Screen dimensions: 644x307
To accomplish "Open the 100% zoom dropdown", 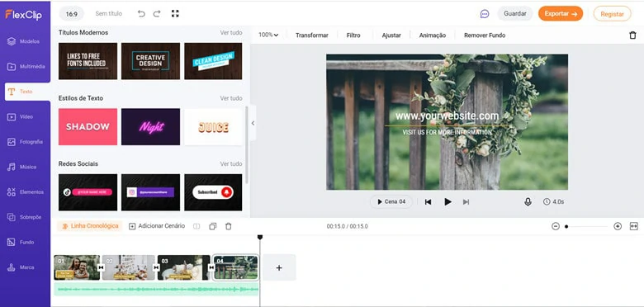I will pos(268,35).
